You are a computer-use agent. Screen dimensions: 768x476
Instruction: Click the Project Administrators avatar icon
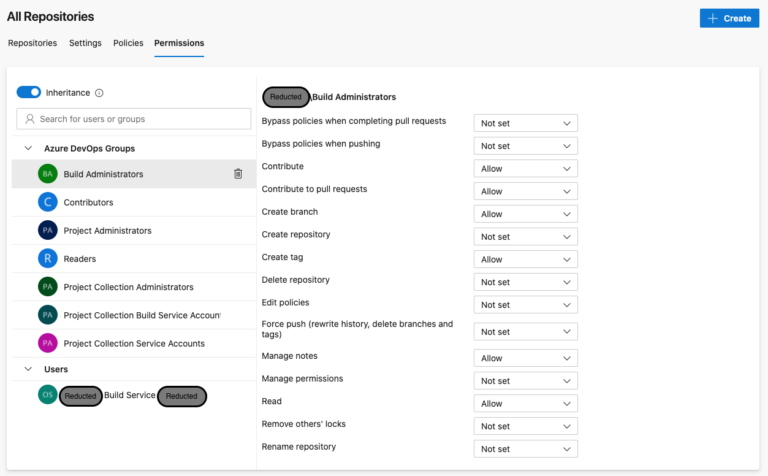pos(48,230)
